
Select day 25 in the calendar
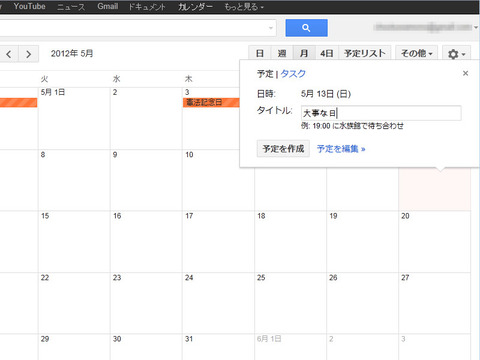click(x=290, y=303)
